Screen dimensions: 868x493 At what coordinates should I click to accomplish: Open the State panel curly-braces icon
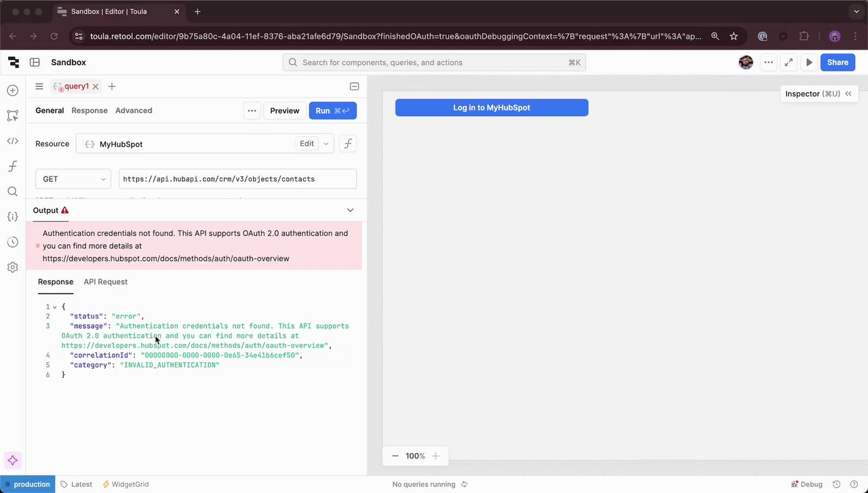12,217
